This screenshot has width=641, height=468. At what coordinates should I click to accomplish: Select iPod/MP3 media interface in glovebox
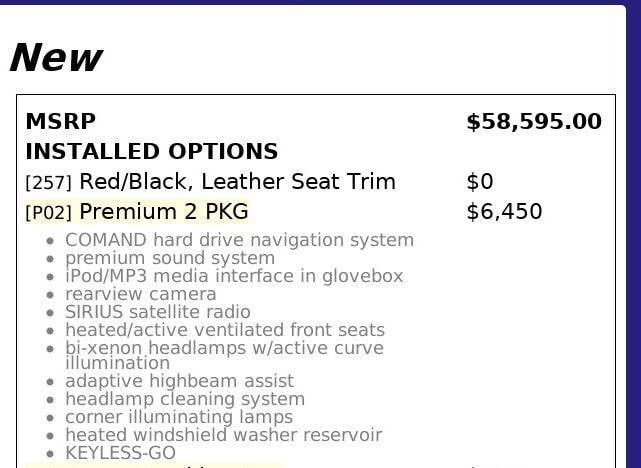pos(234,276)
